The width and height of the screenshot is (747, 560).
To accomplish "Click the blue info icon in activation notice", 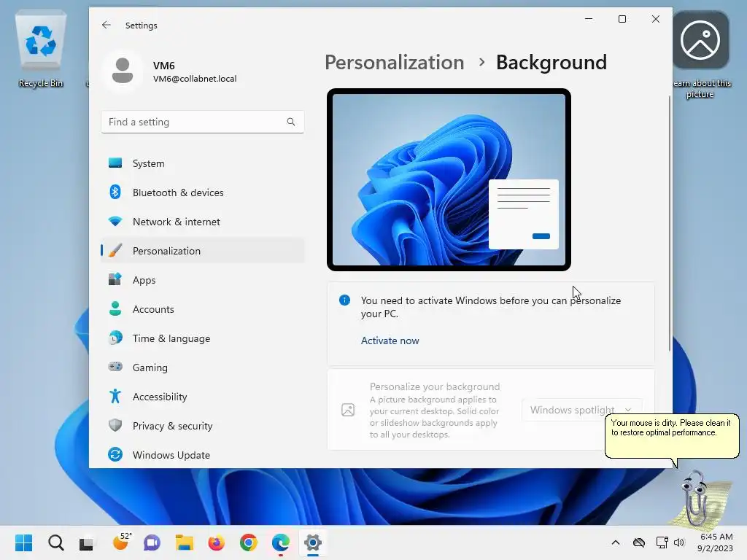I will click(x=344, y=300).
